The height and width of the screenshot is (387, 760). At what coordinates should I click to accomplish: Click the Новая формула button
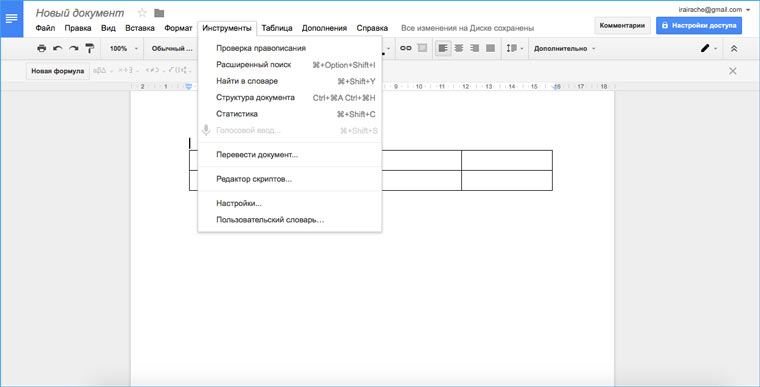pyautogui.click(x=58, y=71)
